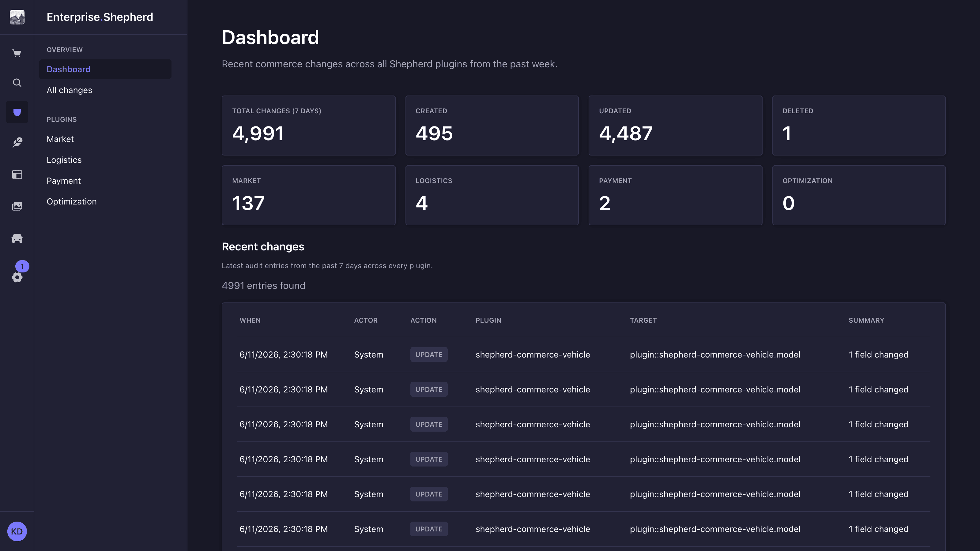
Task: Click the Updated 4,487 card
Action: point(675,126)
